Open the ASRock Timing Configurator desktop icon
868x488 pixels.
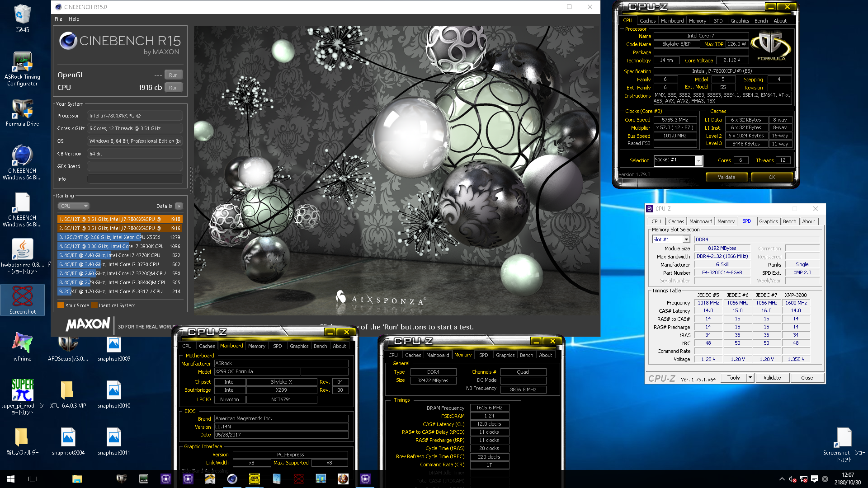(22, 63)
